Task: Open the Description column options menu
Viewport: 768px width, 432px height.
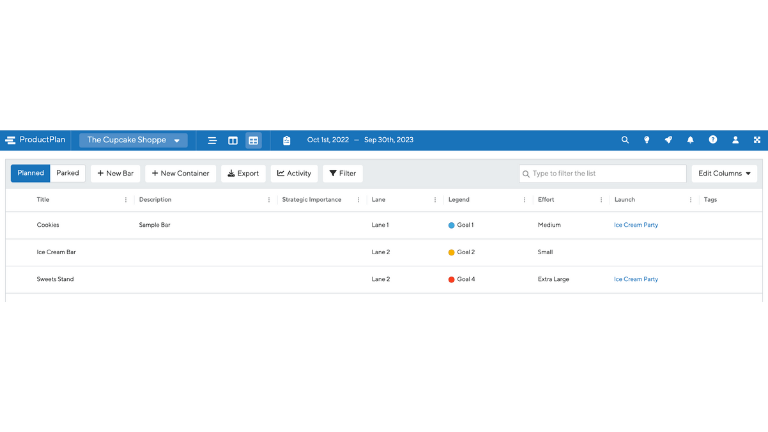Action: [269, 200]
